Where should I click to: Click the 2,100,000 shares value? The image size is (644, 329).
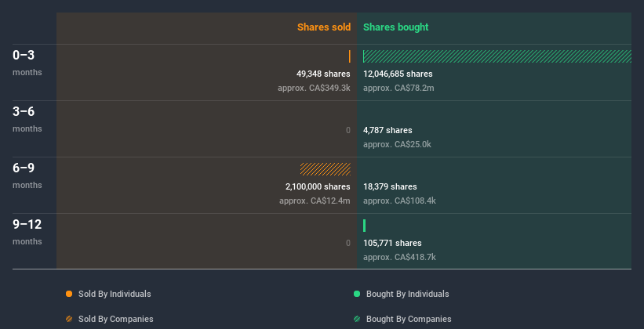[318, 186]
